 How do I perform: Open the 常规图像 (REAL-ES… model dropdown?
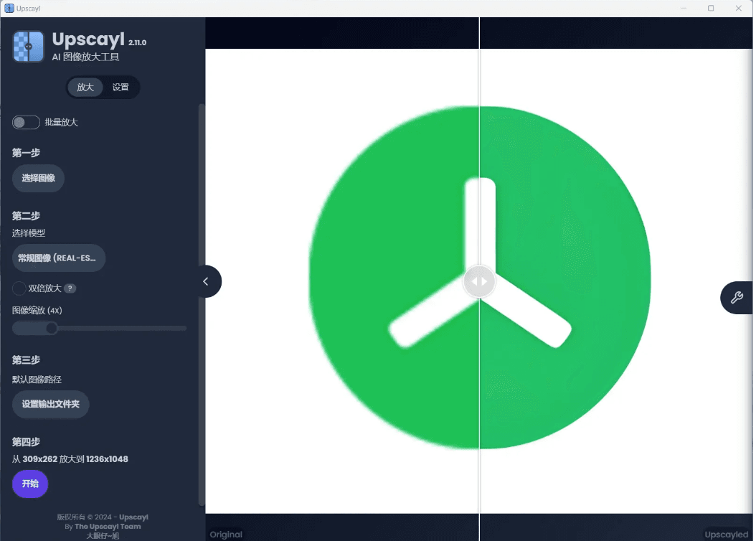(59, 258)
